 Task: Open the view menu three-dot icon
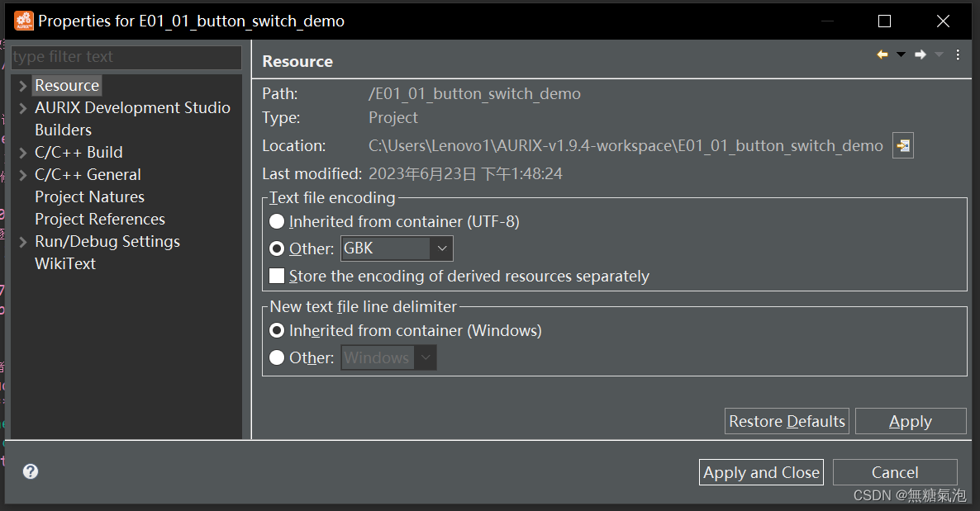click(958, 55)
